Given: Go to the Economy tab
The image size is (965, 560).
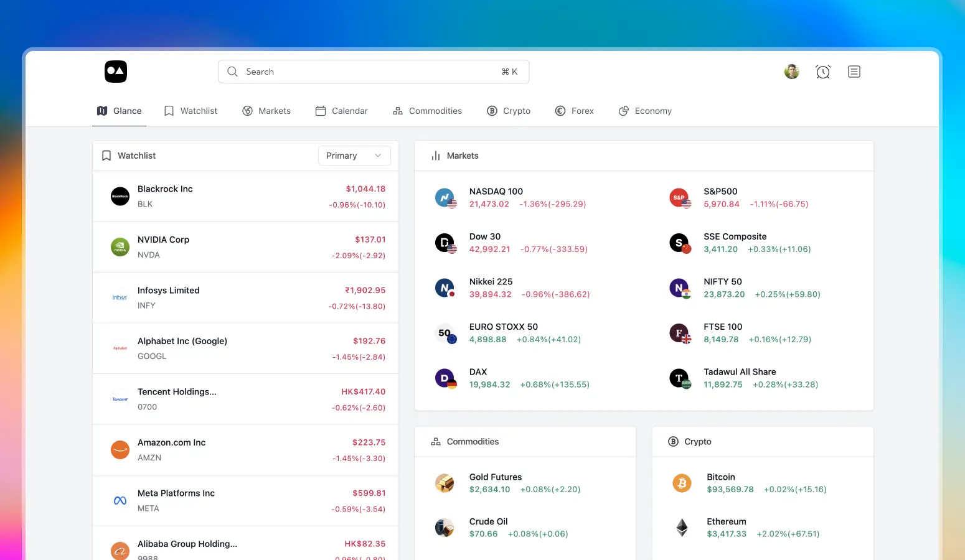Looking at the screenshot, I should click(645, 111).
